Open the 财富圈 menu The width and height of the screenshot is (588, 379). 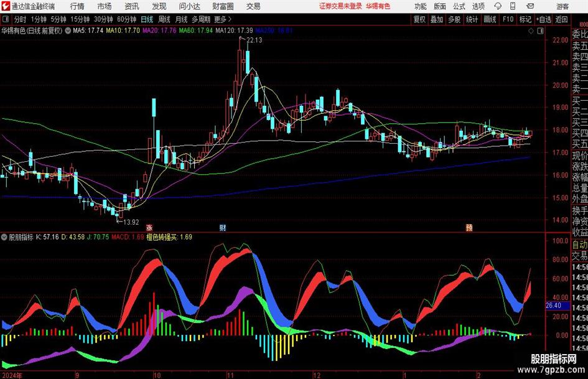[x=223, y=6]
